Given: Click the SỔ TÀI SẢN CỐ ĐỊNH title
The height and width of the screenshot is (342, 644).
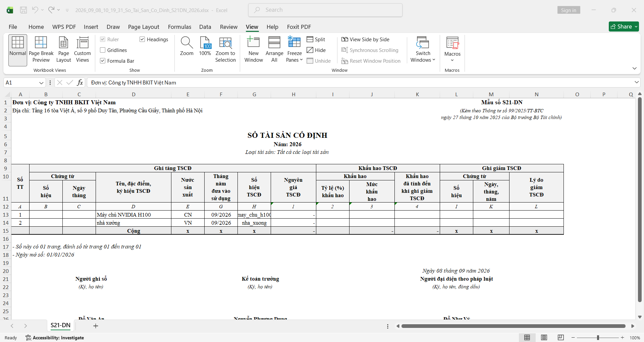Looking at the screenshot, I should [287, 135].
